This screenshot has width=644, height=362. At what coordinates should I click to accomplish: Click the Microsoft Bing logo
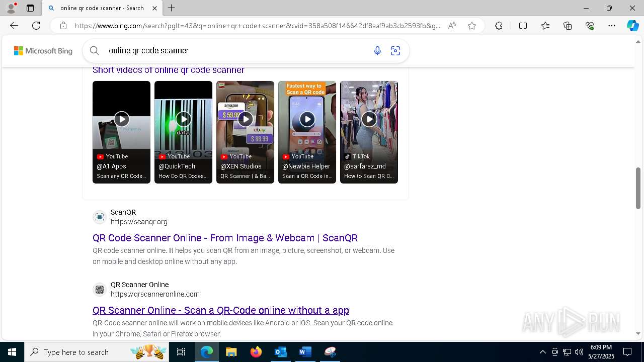pos(43,51)
